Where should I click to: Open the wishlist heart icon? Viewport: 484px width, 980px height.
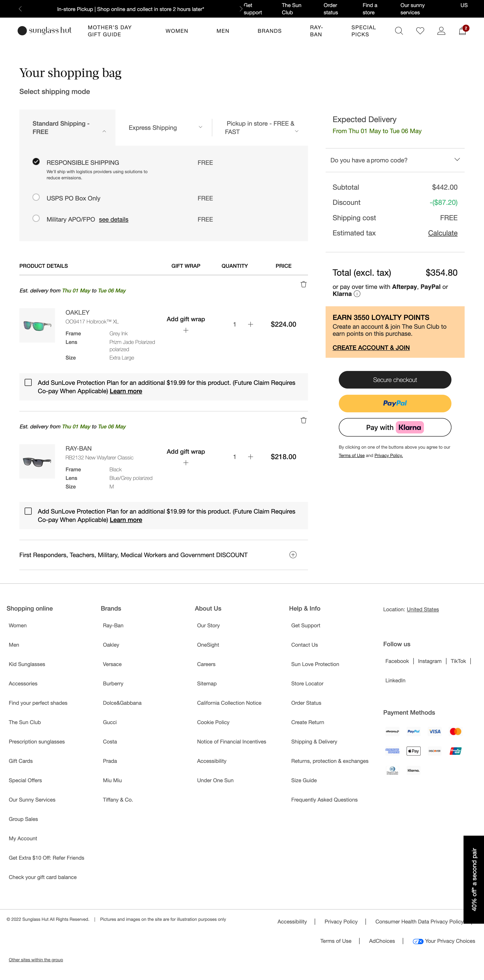[420, 31]
